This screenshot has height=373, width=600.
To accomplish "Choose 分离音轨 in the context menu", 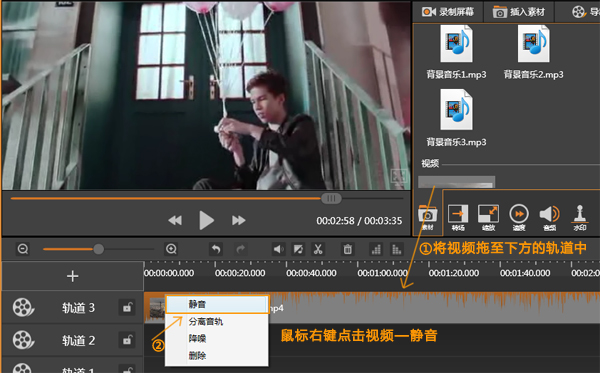I will tap(217, 322).
